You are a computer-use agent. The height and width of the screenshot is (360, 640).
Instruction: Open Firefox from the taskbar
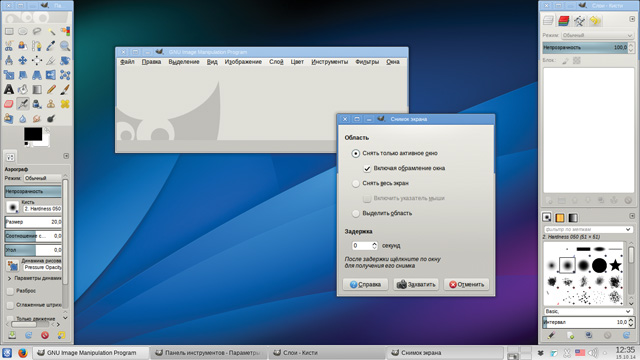tap(23, 353)
